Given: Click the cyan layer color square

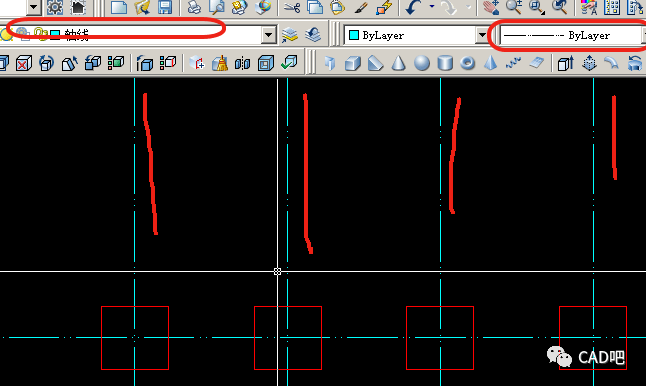Looking at the screenshot, I should click(55, 35).
